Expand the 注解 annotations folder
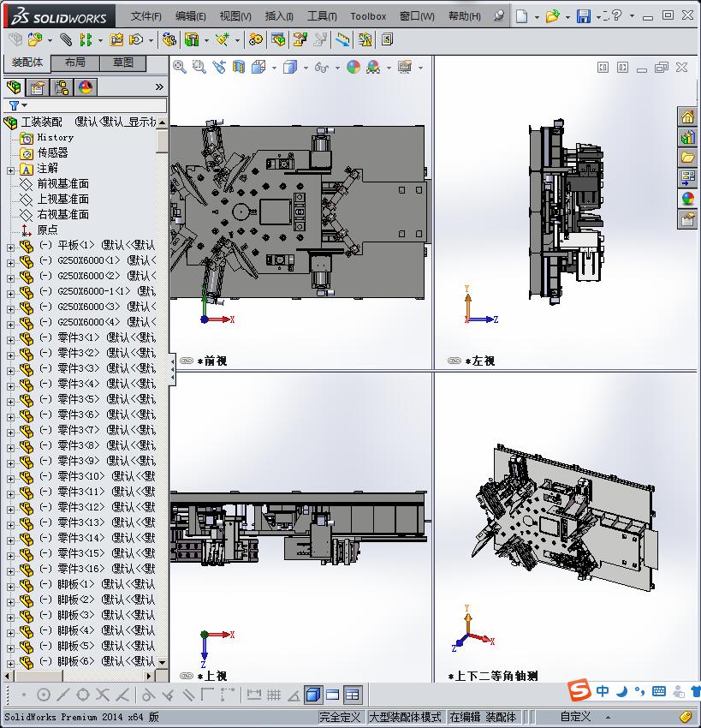This screenshot has height=728, width=701. click(10, 169)
